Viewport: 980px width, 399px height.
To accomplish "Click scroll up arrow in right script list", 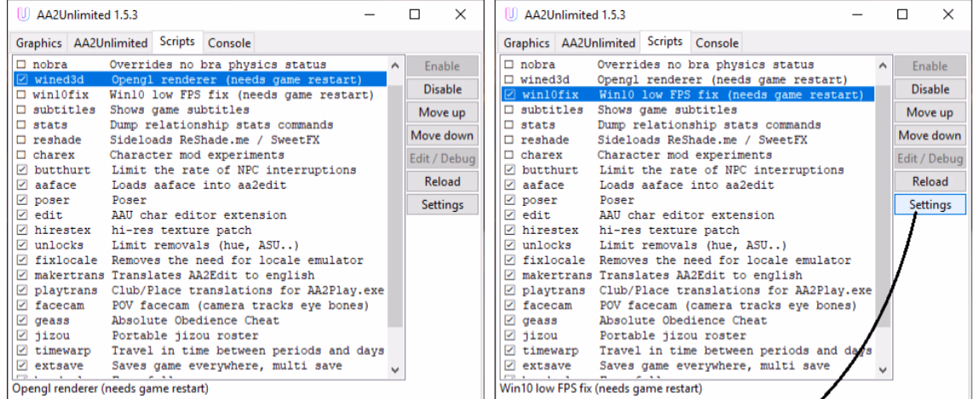I will (x=882, y=65).
